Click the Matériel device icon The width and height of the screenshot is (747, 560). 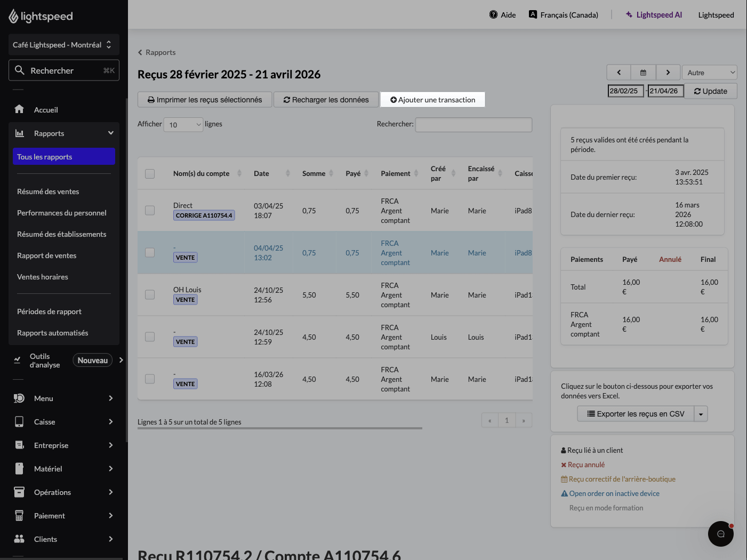[19, 469]
